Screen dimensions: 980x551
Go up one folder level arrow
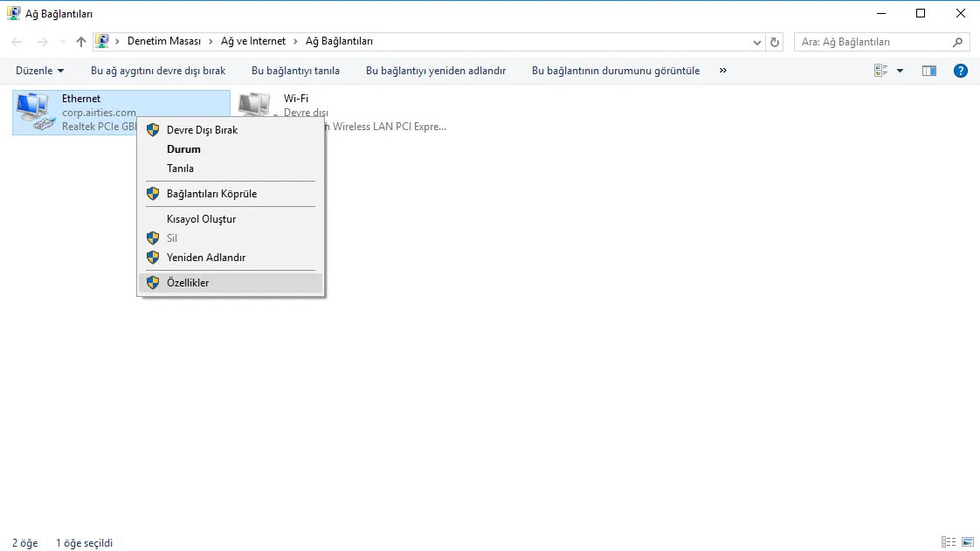pyautogui.click(x=81, y=42)
